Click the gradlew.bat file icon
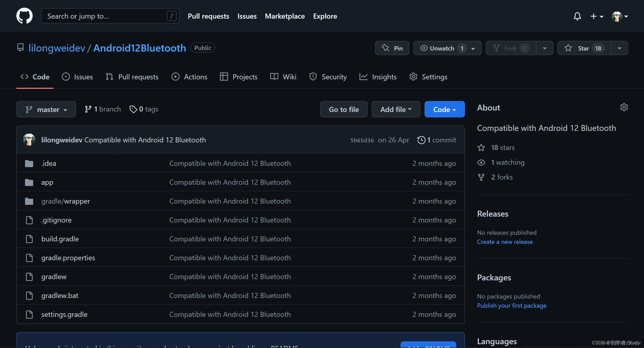Image resolution: width=644 pixels, height=348 pixels. point(29,295)
